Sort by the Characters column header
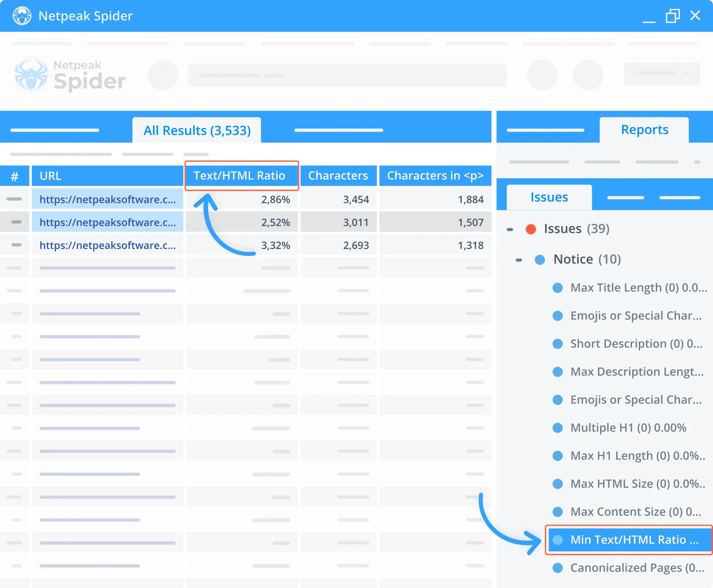 338,176
